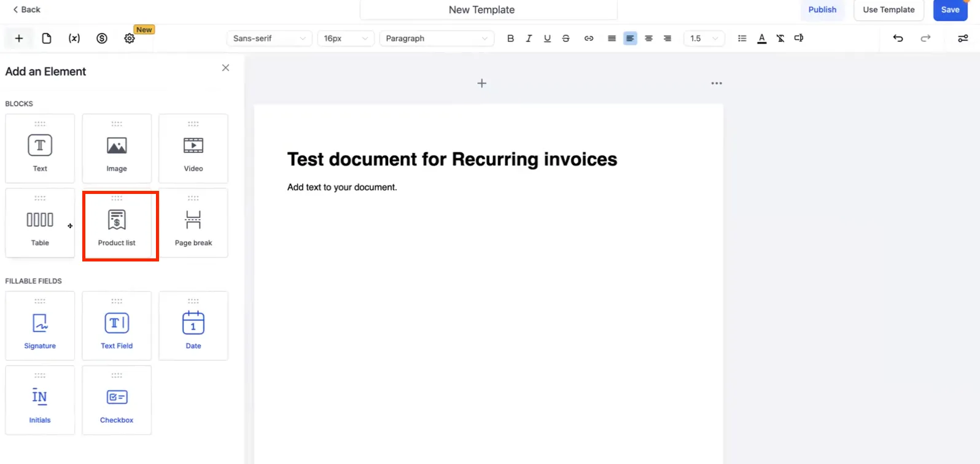This screenshot has width=980, height=464.
Task: Open the add element plus icon in toolbar
Action: click(x=19, y=38)
